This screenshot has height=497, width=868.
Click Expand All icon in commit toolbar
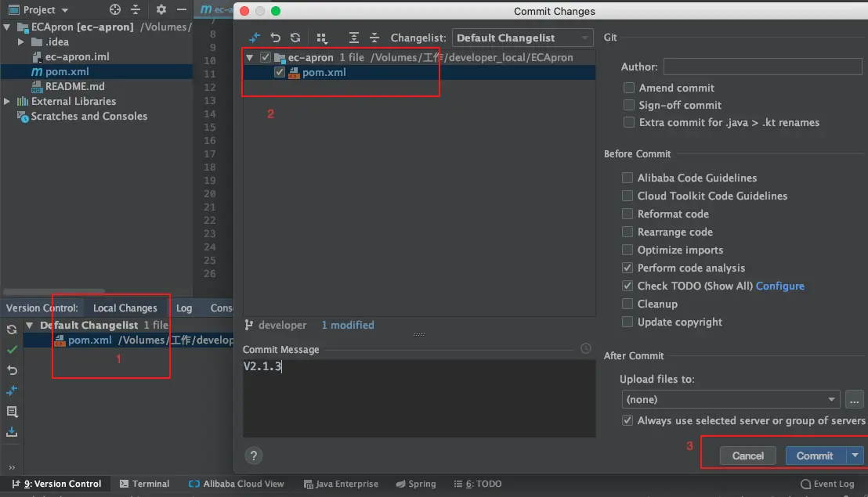tap(354, 38)
